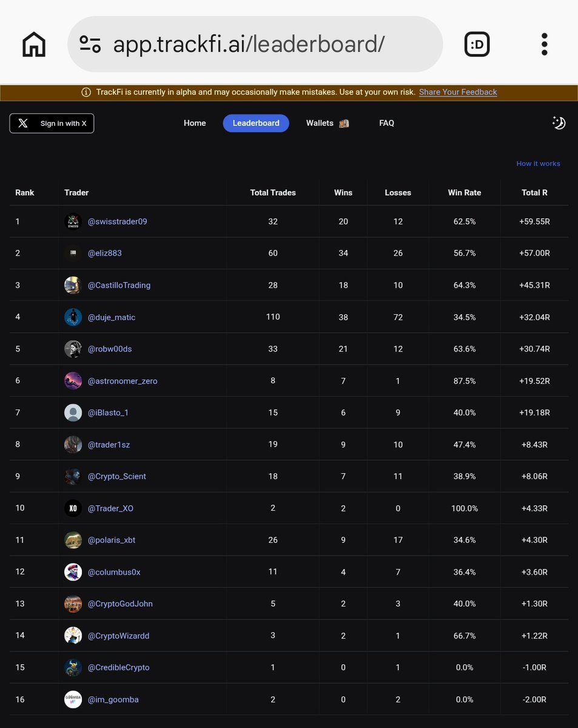Open the FAQ nav tab
Screen dimensions: 578x728
[386, 123]
